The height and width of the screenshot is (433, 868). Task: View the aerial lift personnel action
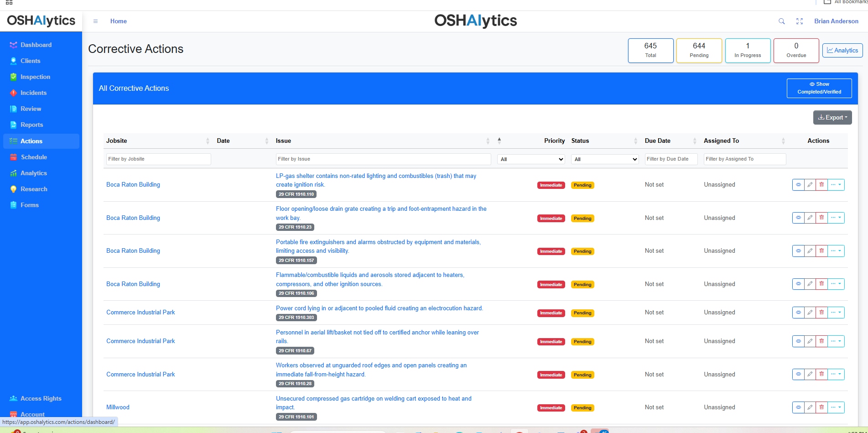tap(798, 341)
